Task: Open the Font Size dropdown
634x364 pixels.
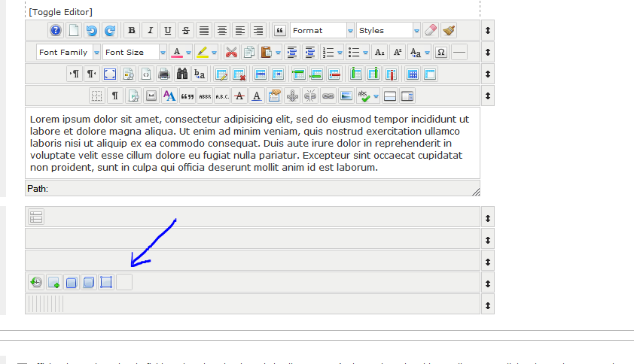Action: (x=134, y=53)
